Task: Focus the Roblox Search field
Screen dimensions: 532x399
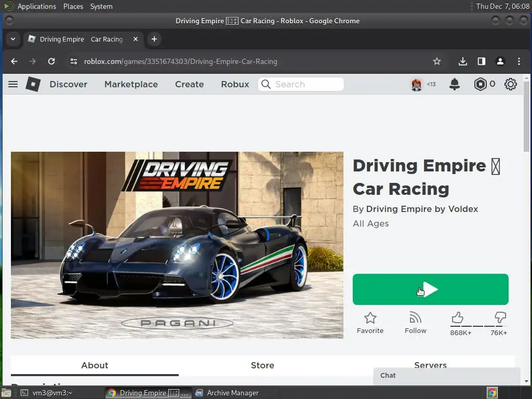Action: tap(301, 84)
